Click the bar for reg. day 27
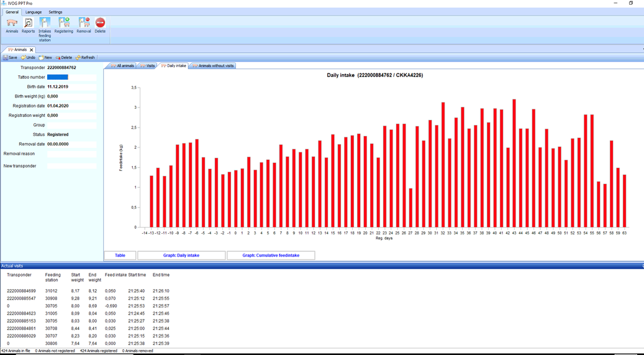The width and height of the screenshot is (644, 355). point(410,208)
